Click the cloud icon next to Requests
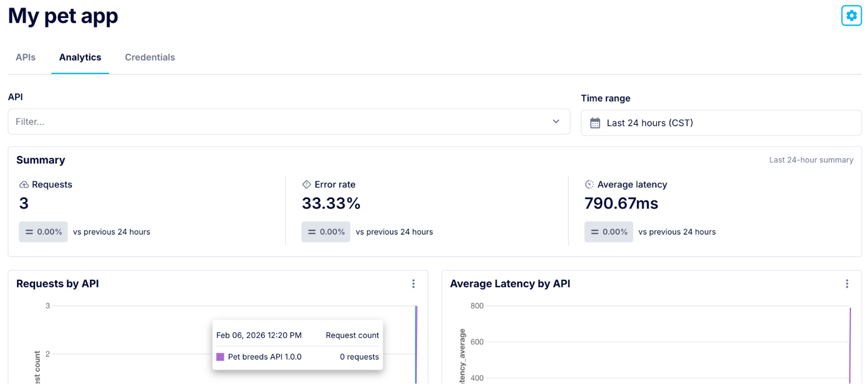 [x=24, y=185]
